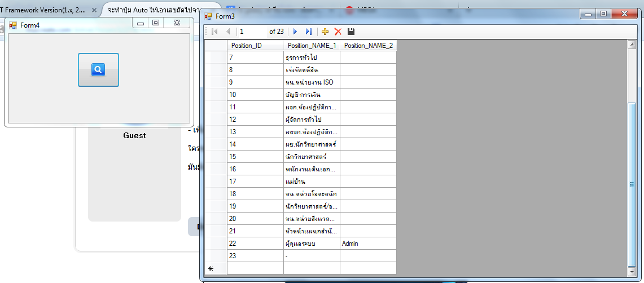Minimize the Form4 window
Image resolution: width=644 pixels, height=283 pixels.
coord(141,23)
